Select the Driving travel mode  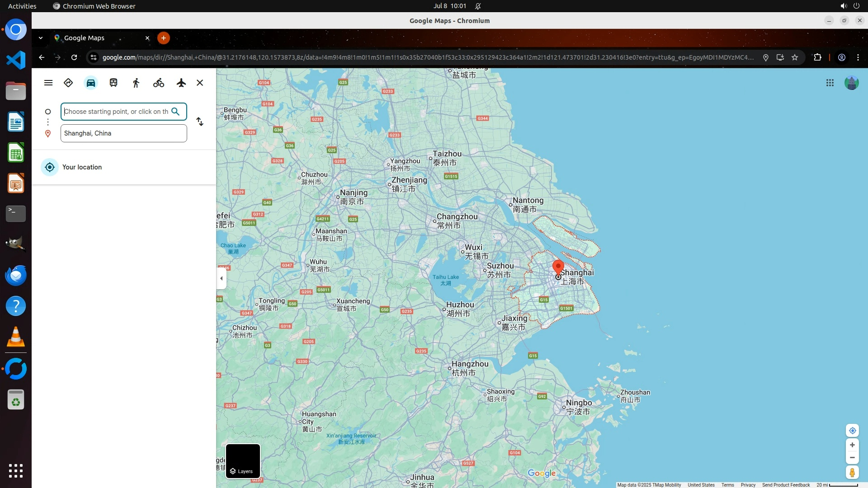click(91, 83)
